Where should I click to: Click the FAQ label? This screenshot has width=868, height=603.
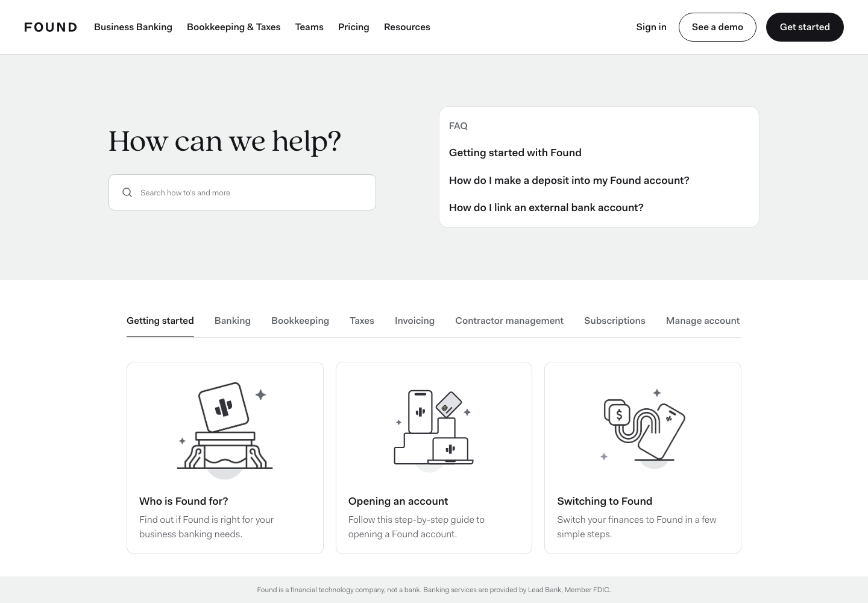458,126
